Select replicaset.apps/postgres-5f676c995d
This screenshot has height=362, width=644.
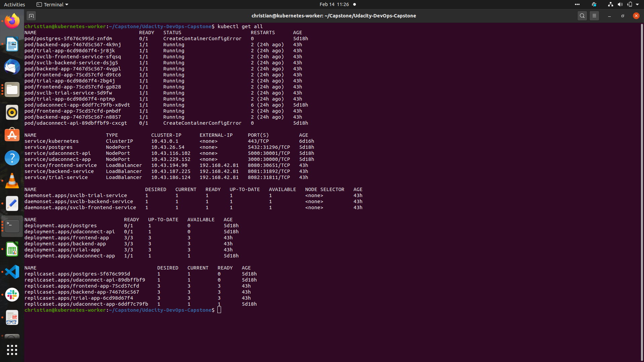(77, 274)
